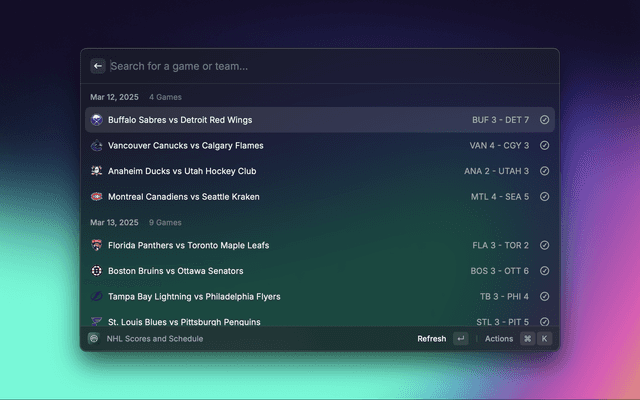Open the Actions menu
Screen dimensions: 640x400
[499, 339]
